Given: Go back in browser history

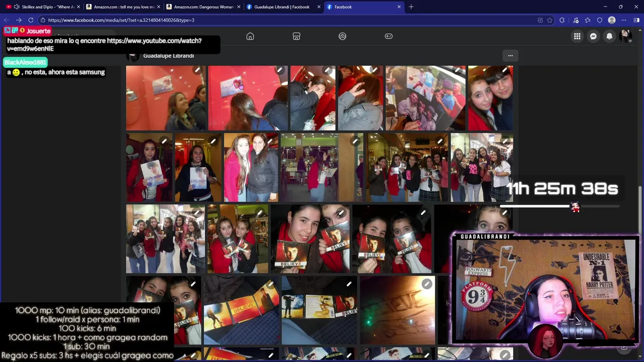Looking at the screenshot, I should (x=7, y=20).
